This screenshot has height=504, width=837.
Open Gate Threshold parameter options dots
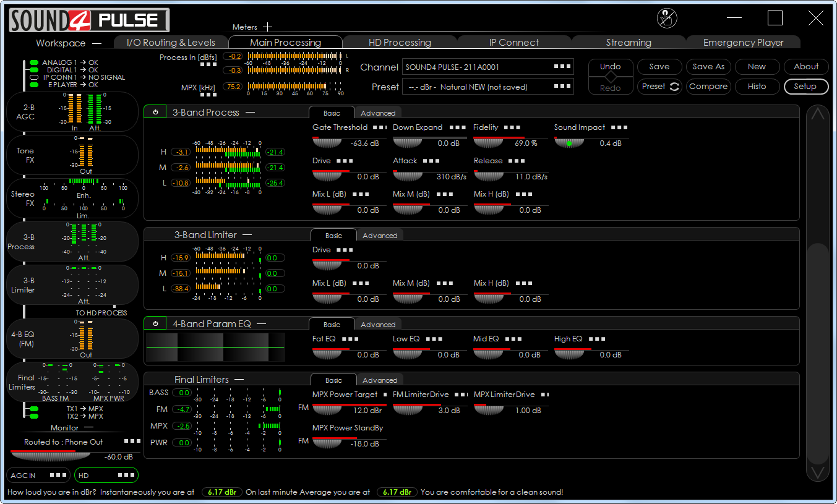[379, 127]
